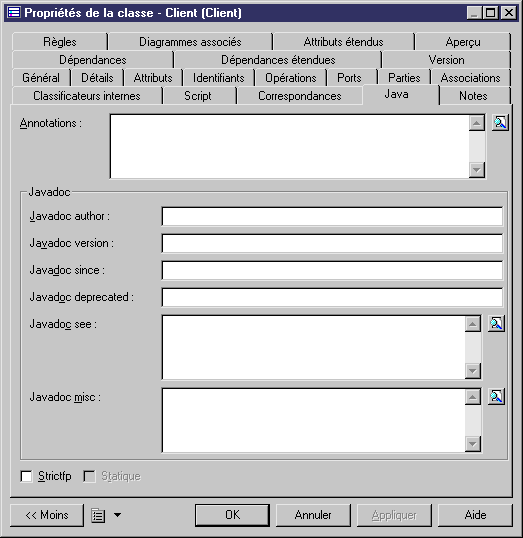The width and height of the screenshot is (523, 538).
Task: Open help via the Aide button
Action: click(475, 515)
